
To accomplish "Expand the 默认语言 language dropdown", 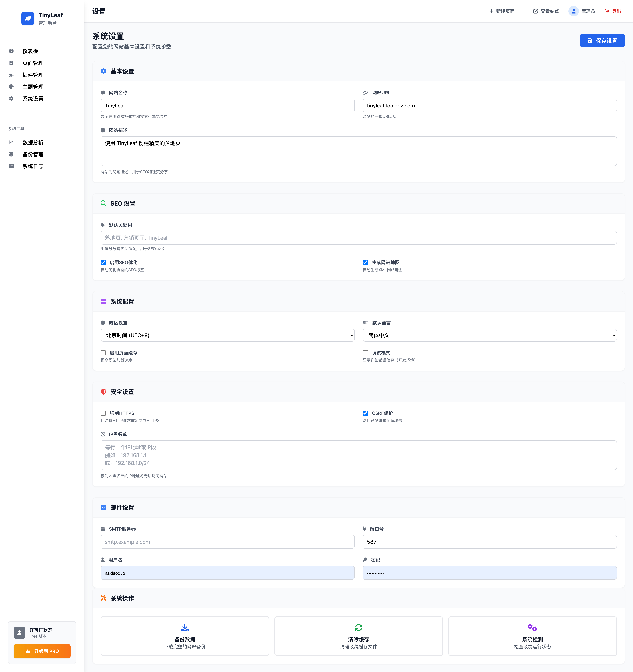I will (x=489, y=335).
